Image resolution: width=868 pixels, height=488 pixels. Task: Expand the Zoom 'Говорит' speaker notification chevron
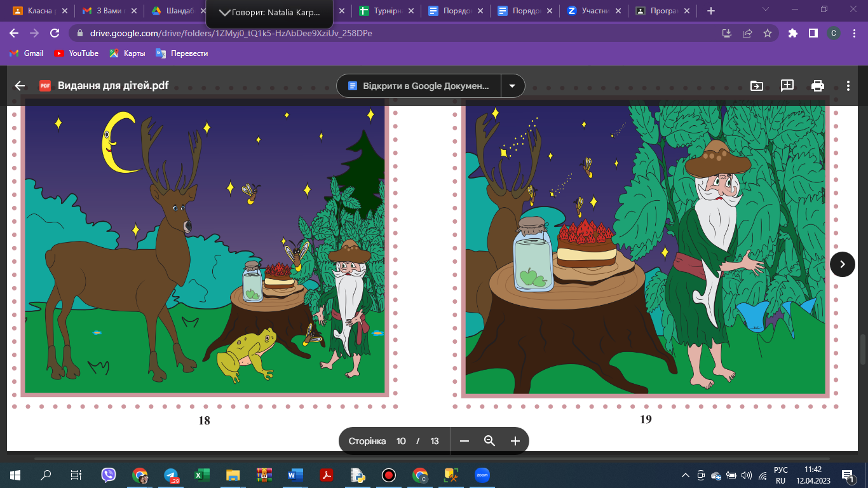coord(224,13)
